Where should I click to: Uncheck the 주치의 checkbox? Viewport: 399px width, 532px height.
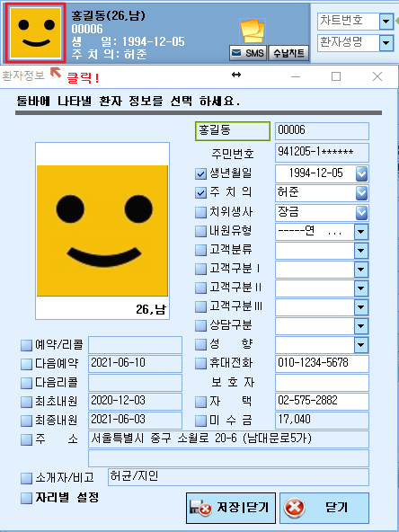[201, 193]
